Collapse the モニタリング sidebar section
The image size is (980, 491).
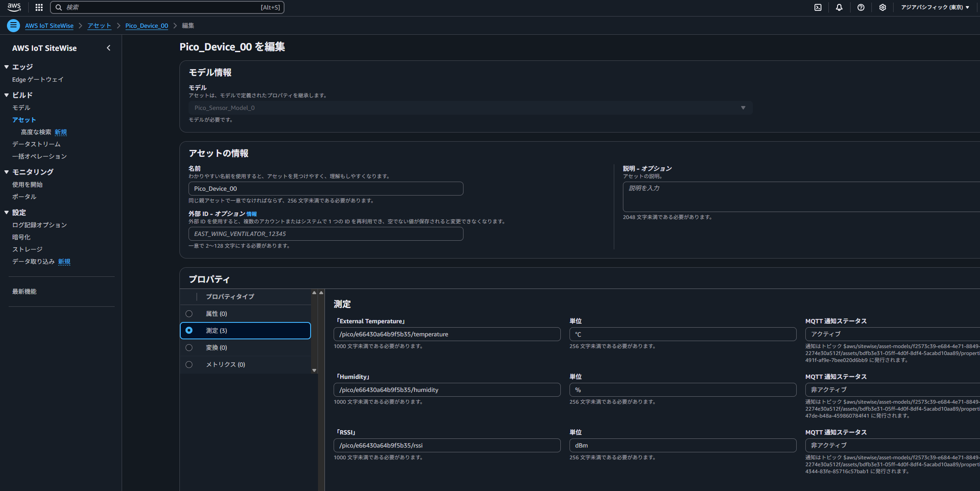click(7, 172)
